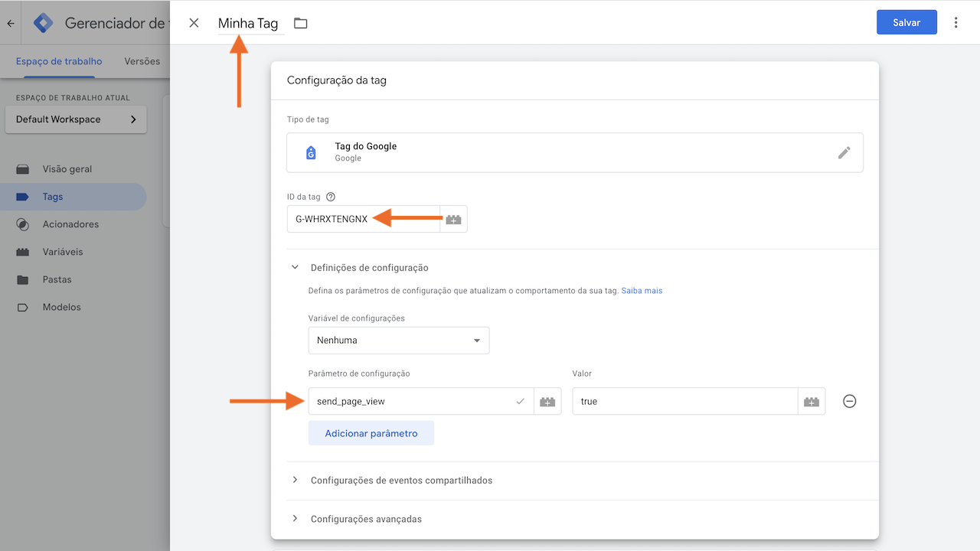980x551 pixels.
Task: Expand Configurações de eventos compartilhados
Action: pyautogui.click(x=402, y=481)
